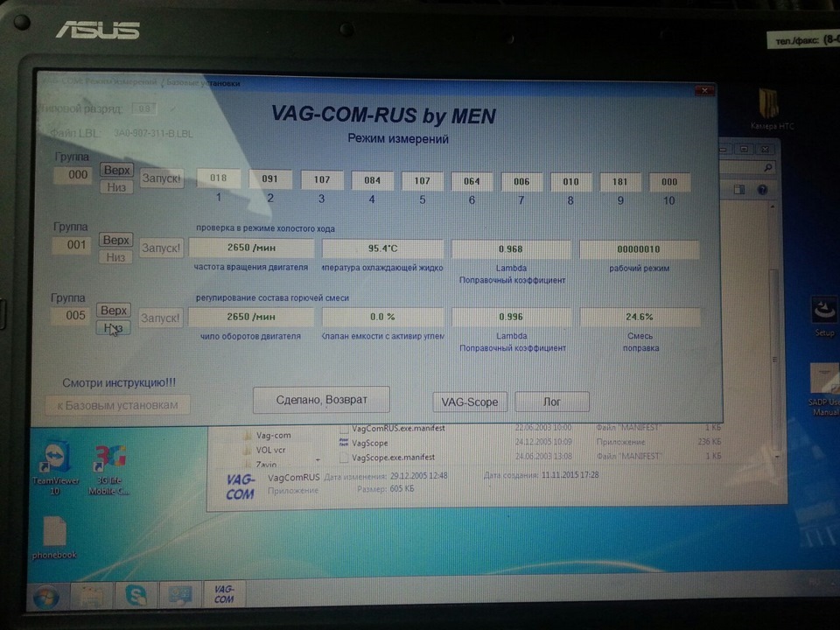
Task: Run group 005 using Запуск! button
Action: coord(160,318)
